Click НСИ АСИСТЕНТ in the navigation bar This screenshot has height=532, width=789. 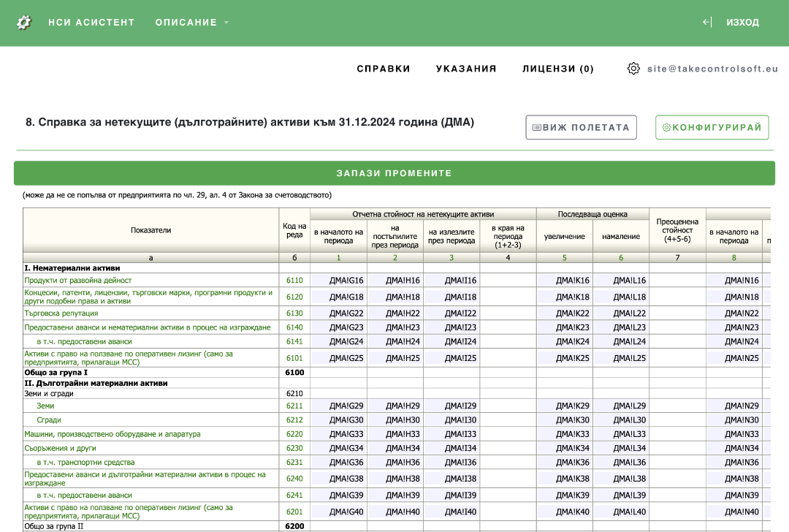coord(91,22)
